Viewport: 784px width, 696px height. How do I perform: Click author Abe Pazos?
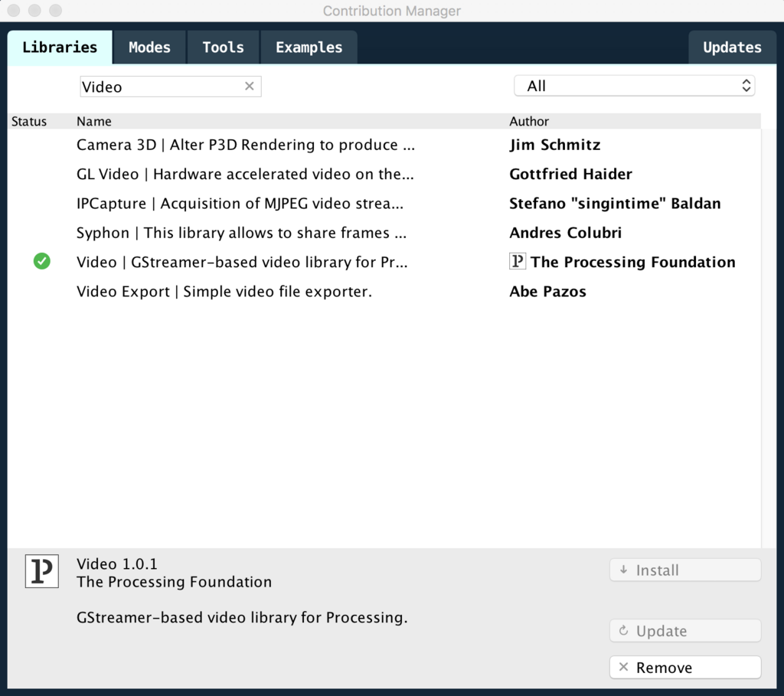coord(547,292)
